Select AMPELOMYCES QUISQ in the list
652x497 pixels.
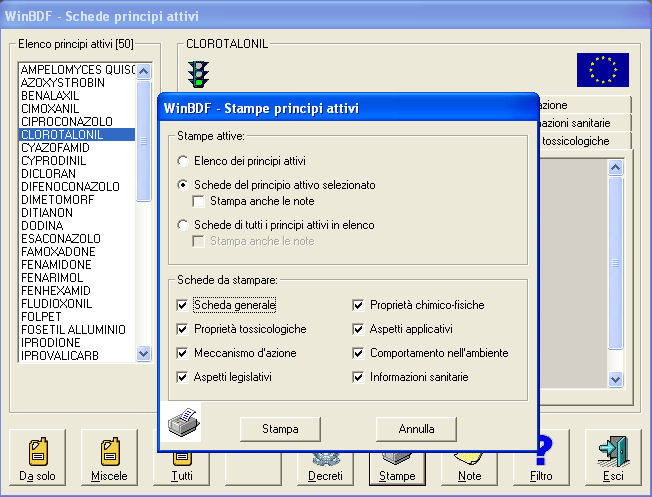pos(77,69)
